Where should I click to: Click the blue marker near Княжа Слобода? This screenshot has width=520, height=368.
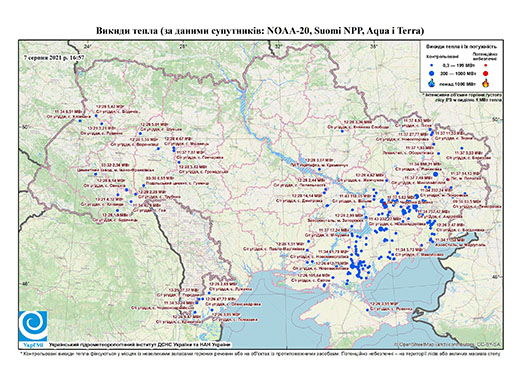pos(342,131)
